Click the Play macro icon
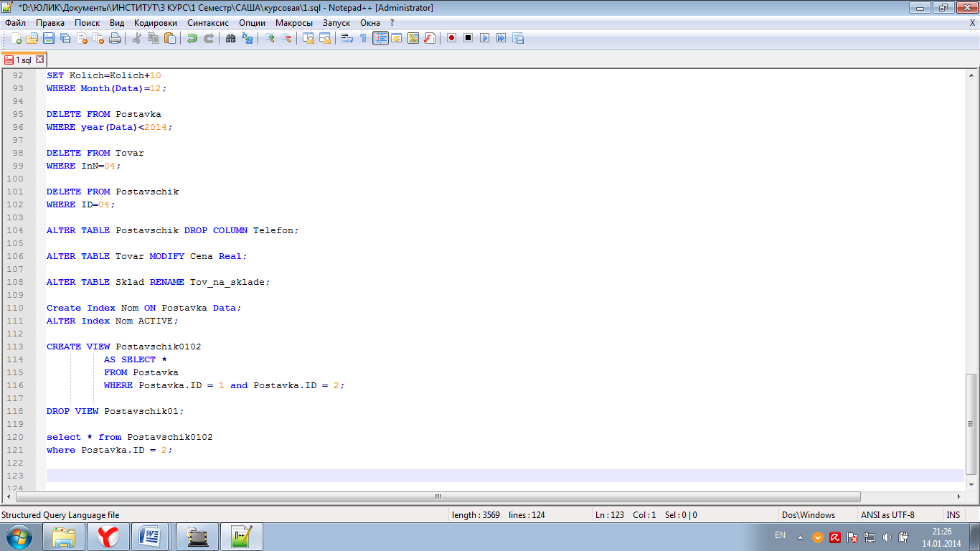The image size is (980, 551). point(484,38)
